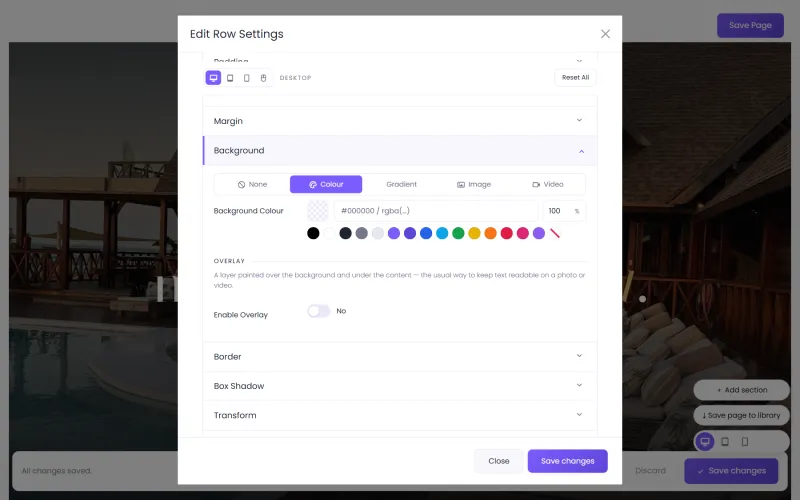Pick the white colour swatch

click(330, 233)
